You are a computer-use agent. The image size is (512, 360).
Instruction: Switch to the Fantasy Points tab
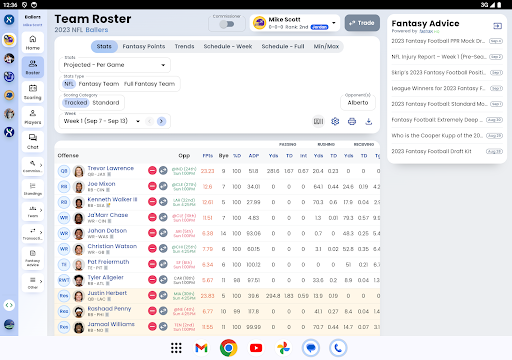[144, 46]
